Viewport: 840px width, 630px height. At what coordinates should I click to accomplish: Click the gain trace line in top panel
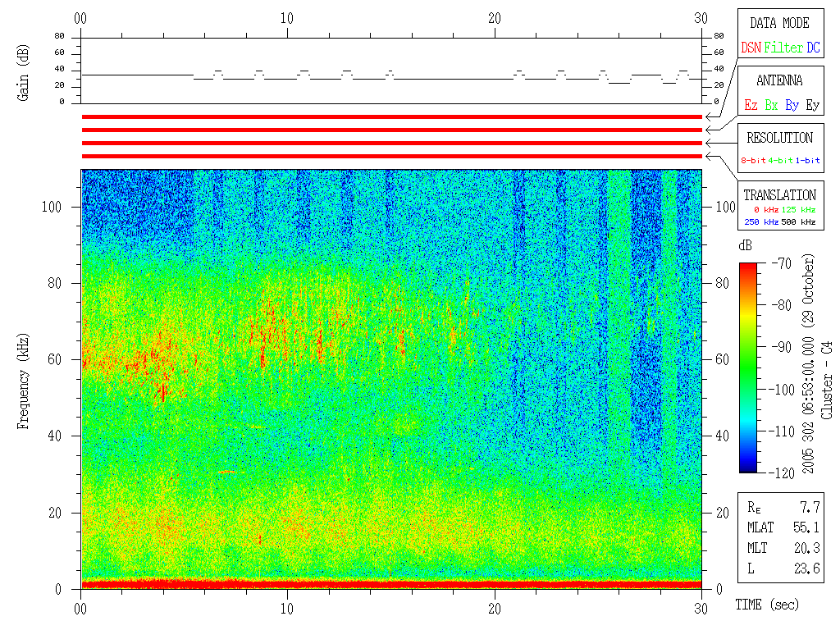point(391,76)
